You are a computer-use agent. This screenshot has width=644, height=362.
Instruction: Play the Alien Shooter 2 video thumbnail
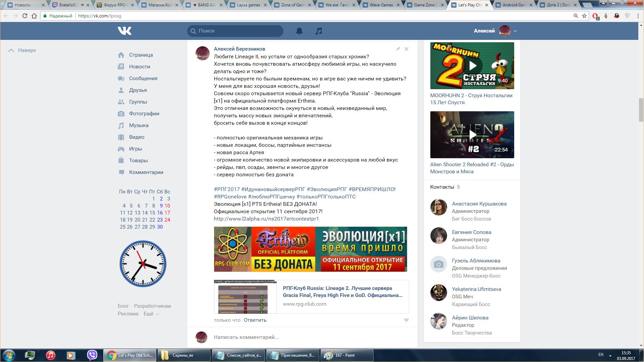472,135
